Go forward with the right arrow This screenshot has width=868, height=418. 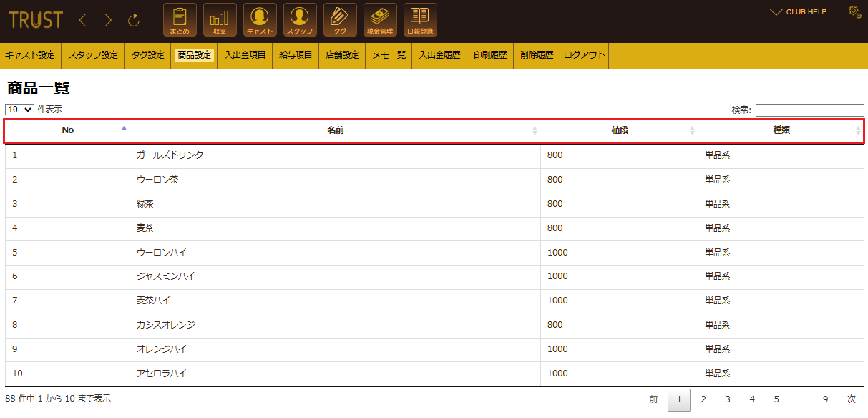click(108, 21)
